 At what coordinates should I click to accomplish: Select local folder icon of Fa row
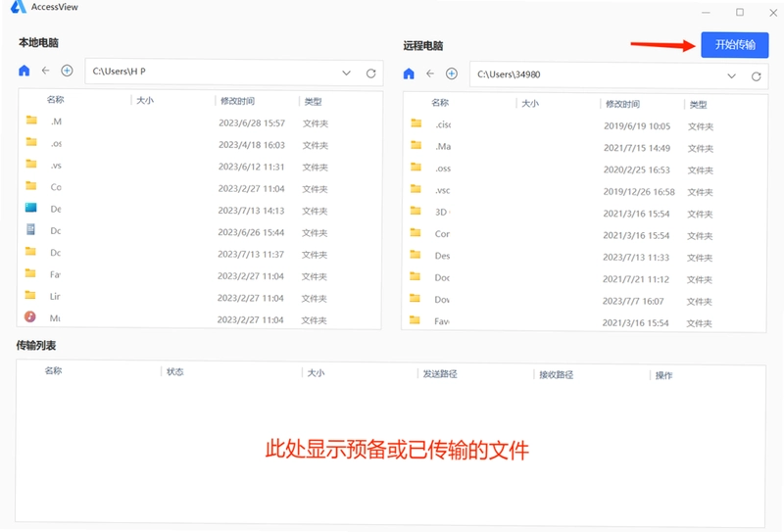pos(30,273)
